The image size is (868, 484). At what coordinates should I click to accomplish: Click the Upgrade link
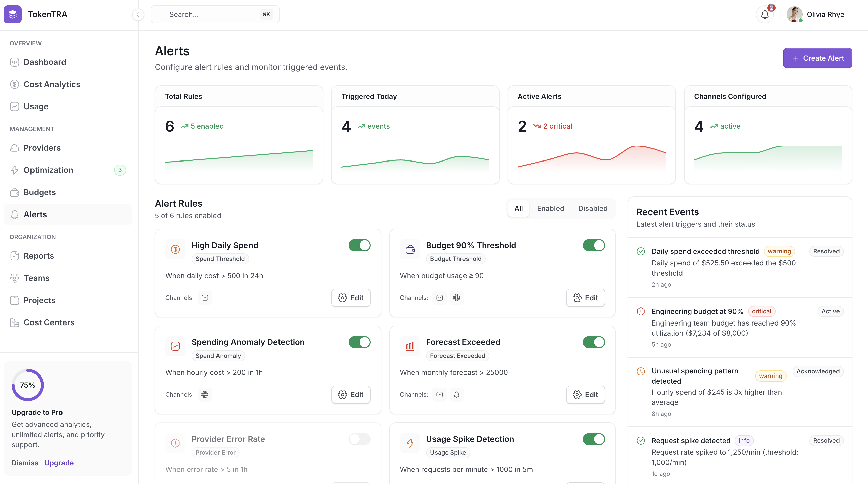coord(59,462)
